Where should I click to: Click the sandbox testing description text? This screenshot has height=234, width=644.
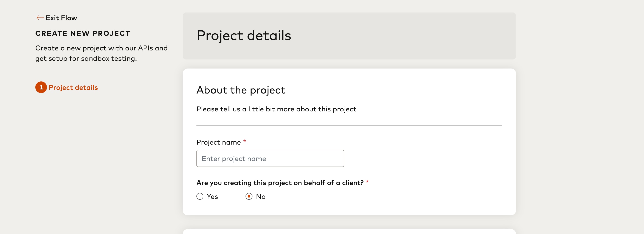coord(101,53)
